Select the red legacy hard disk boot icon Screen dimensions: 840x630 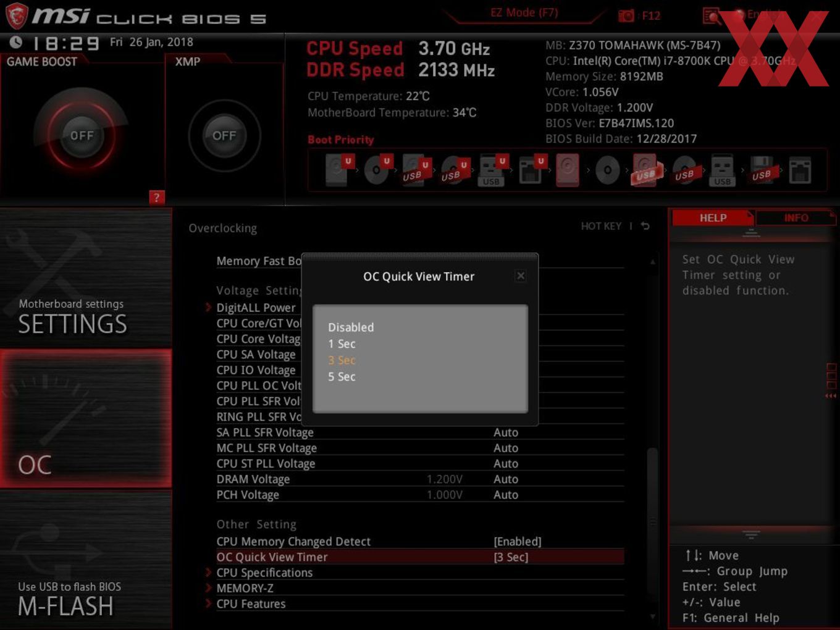click(x=568, y=169)
